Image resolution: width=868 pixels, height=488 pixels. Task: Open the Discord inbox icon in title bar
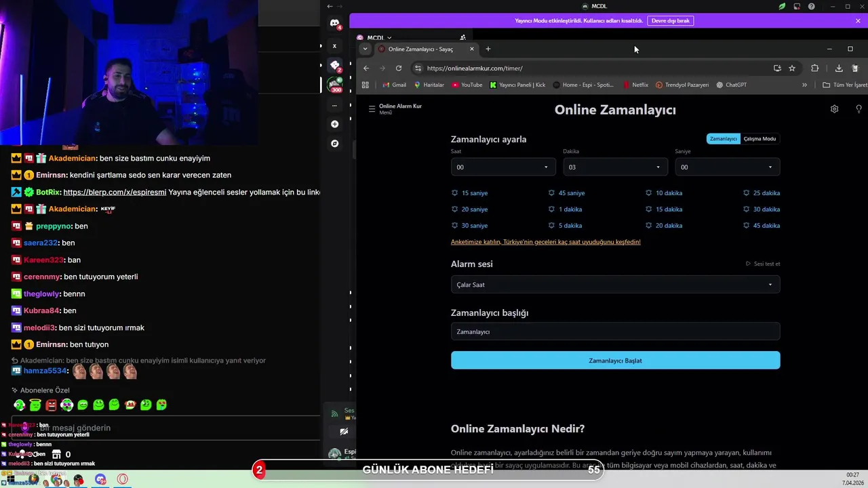797,6
